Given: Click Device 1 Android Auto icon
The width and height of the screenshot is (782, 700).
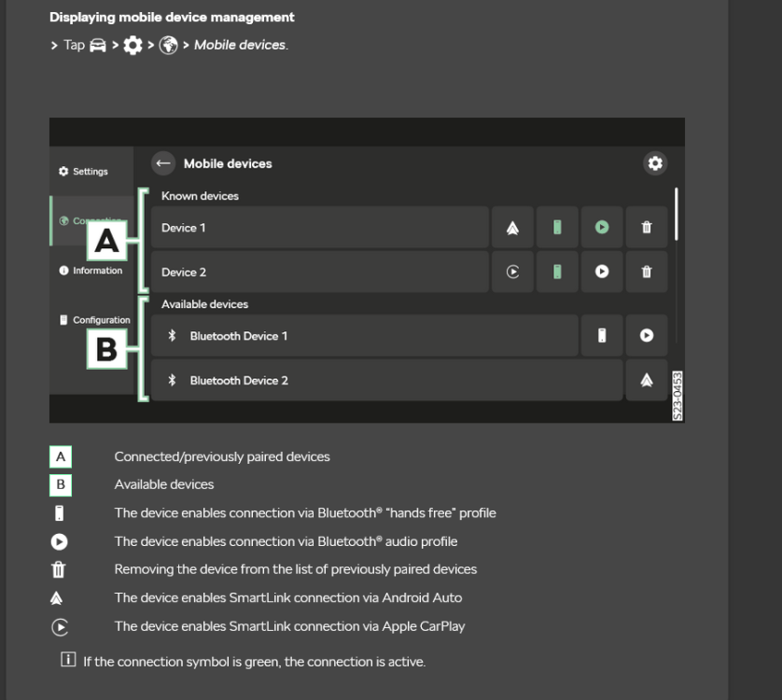Looking at the screenshot, I should [512, 228].
